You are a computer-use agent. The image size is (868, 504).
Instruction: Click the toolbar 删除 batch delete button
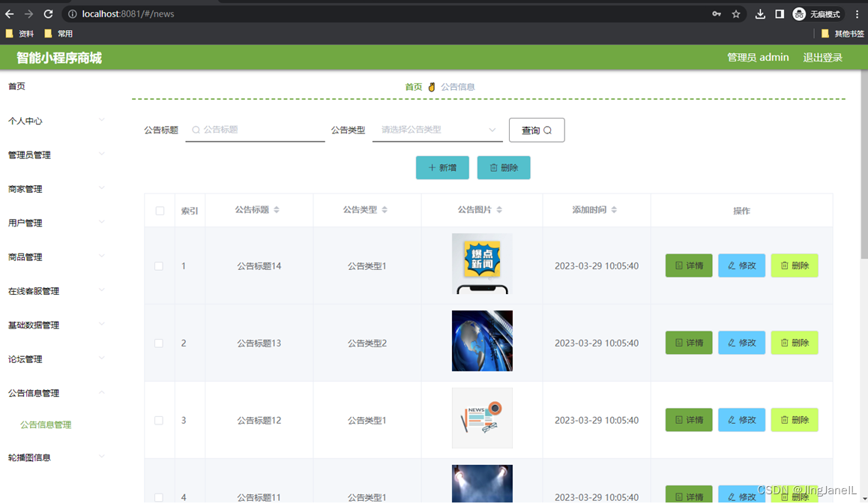coord(504,168)
